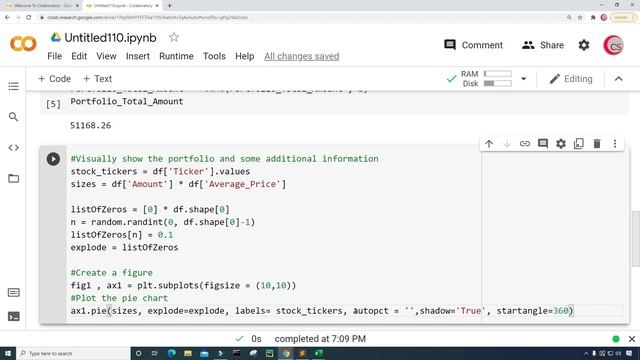Open the Help menu
Image resolution: width=640 pixels, height=360 pixels.
244,56
